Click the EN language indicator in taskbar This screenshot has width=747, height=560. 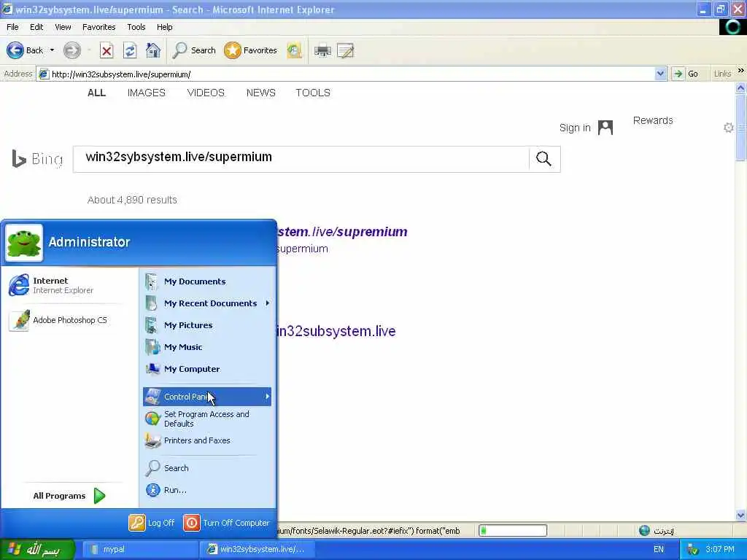(x=659, y=550)
